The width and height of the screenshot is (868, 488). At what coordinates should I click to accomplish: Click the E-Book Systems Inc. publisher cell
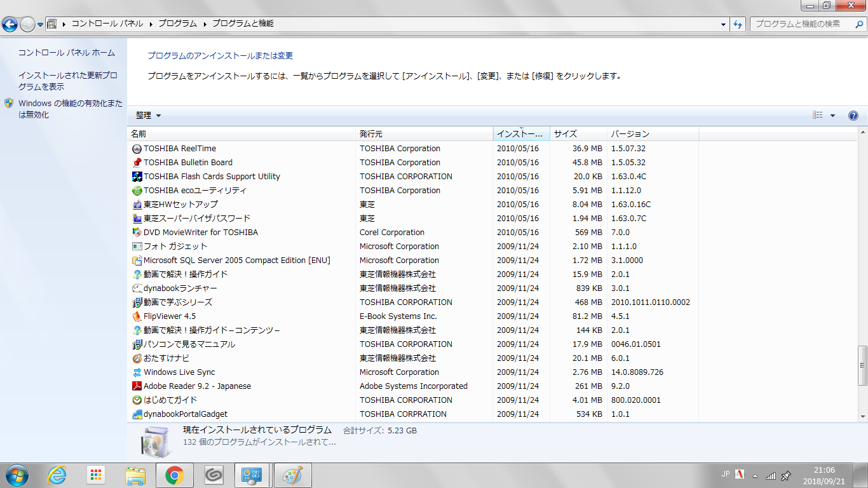click(398, 316)
